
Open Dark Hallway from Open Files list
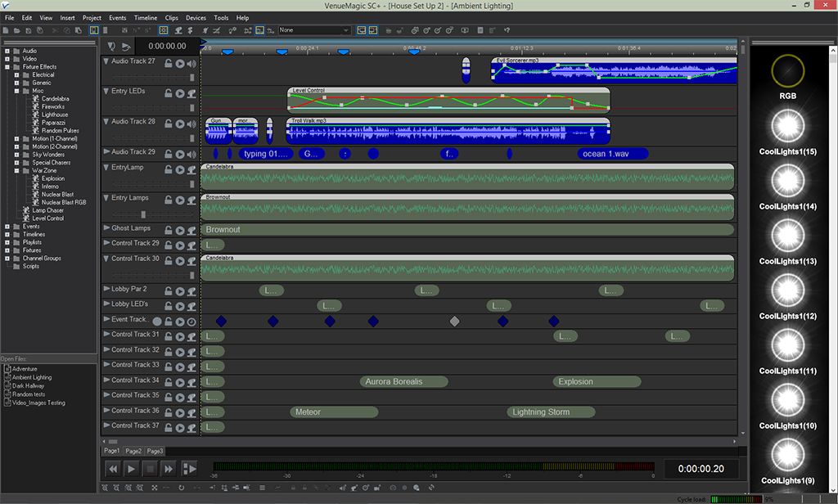(29, 386)
